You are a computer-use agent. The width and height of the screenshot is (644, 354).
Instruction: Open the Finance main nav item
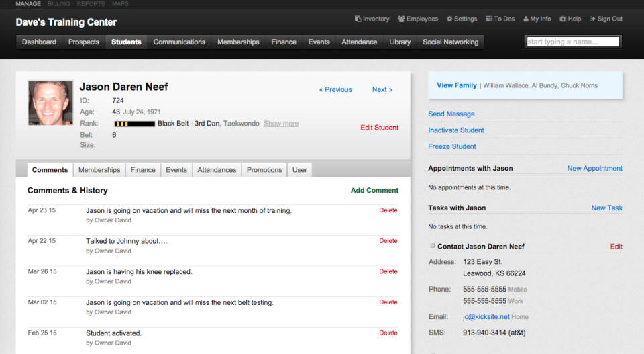284,42
